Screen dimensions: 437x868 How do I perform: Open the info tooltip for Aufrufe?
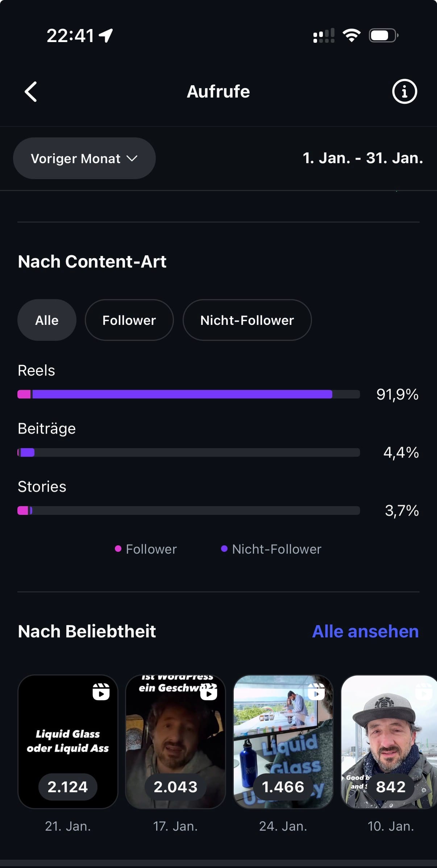pos(404,91)
